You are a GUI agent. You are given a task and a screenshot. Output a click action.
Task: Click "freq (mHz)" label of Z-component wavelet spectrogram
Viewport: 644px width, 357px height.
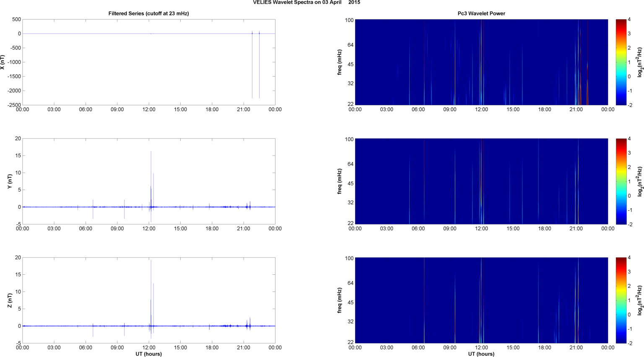click(340, 300)
